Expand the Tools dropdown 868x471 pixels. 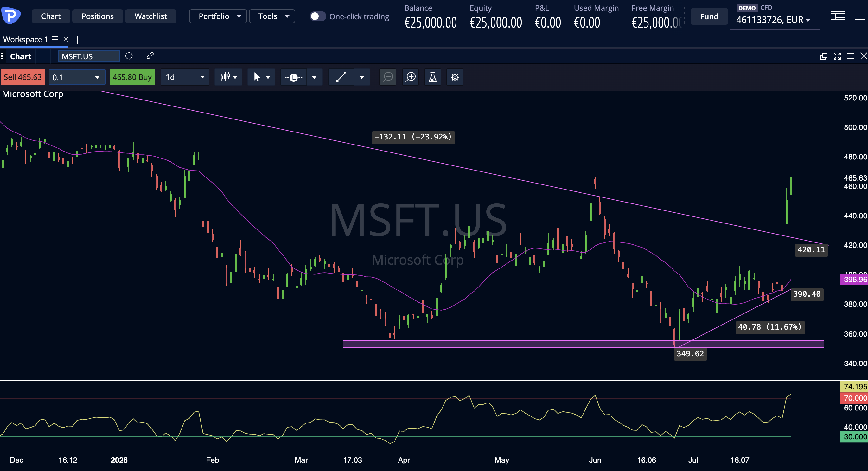(272, 16)
